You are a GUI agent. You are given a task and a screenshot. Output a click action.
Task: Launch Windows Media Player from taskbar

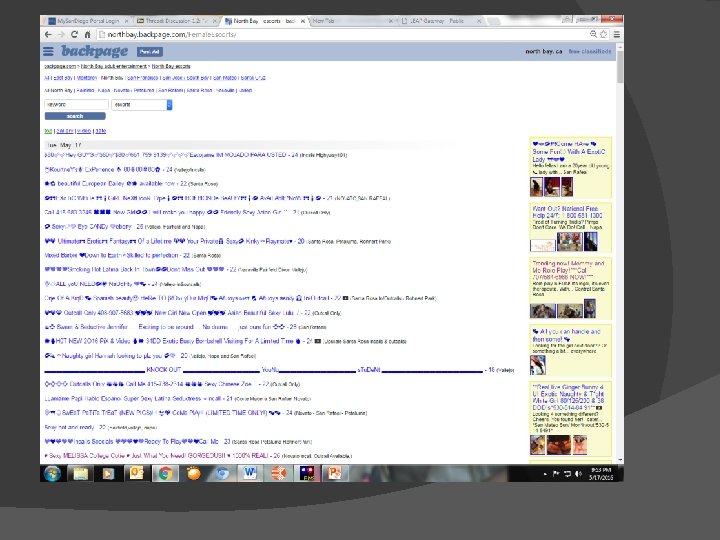108,473
